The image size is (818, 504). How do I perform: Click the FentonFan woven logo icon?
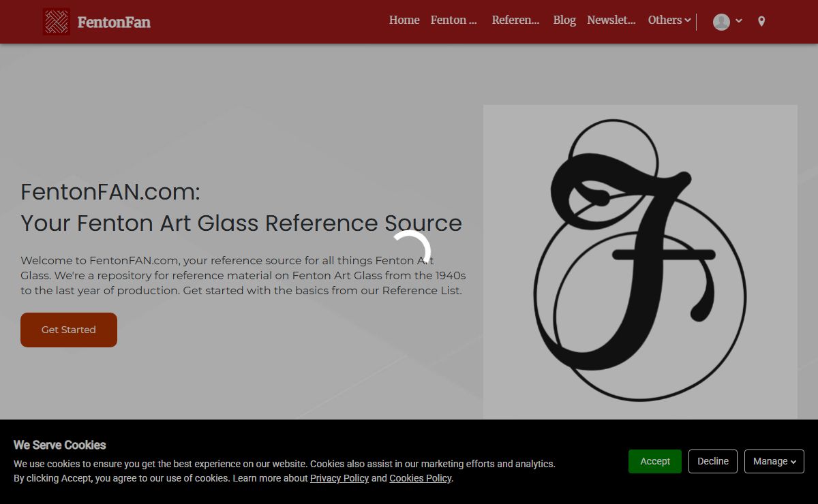tap(56, 22)
